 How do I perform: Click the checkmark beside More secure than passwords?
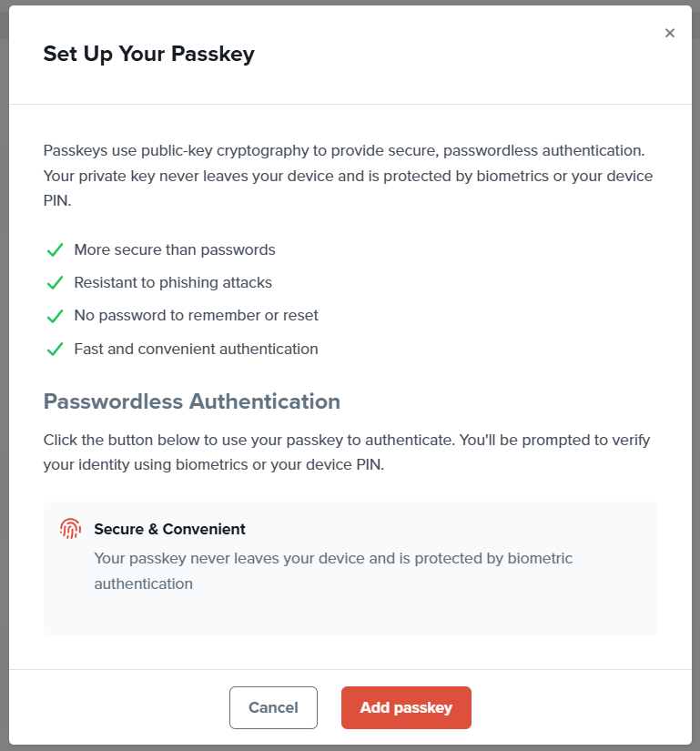55,249
